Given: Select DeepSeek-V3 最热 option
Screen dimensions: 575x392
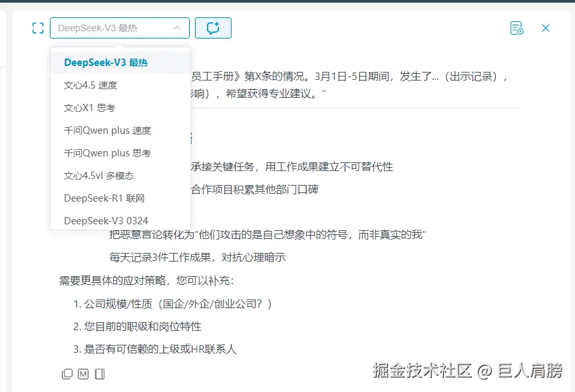Looking at the screenshot, I should pyautogui.click(x=120, y=63).
